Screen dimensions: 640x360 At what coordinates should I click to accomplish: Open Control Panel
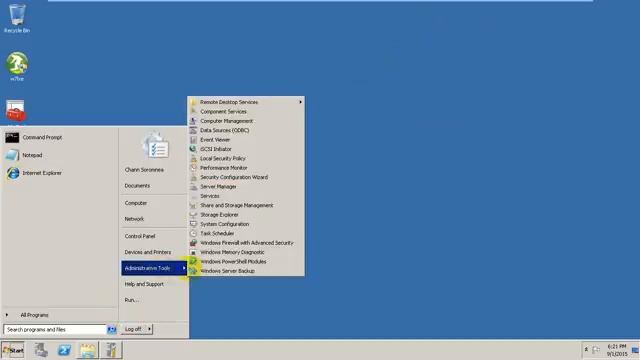tap(140, 236)
